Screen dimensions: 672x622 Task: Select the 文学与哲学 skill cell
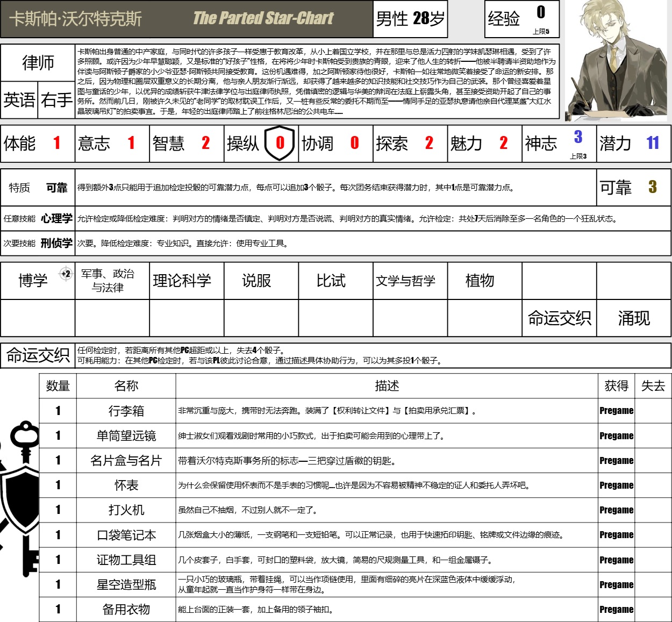click(x=405, y=281)
